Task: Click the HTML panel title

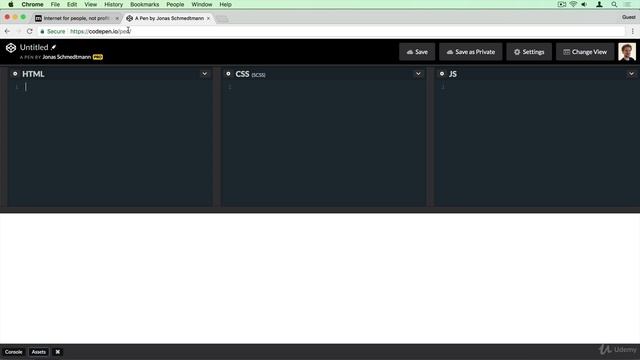Action: (x=33, y=74)
